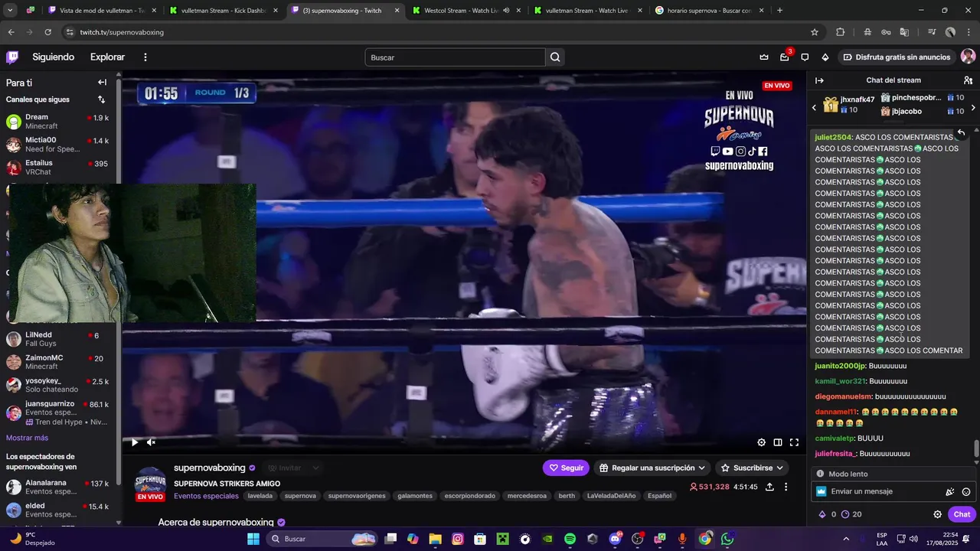Open Siguiendo page
Screen dimensions: 980x551
(x=54, y=57)
